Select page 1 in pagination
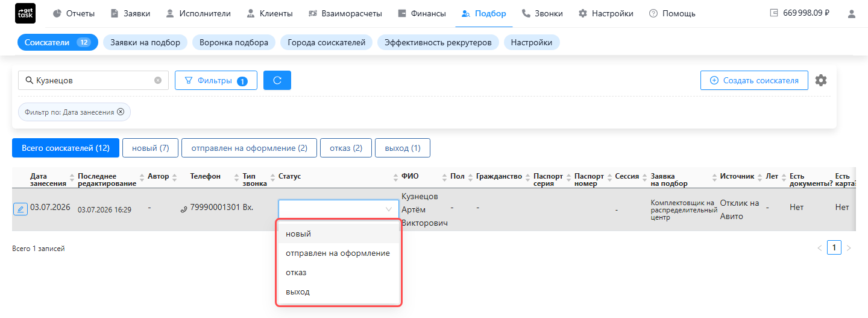Viewport: 868px width, 318px height. point(834,247)
